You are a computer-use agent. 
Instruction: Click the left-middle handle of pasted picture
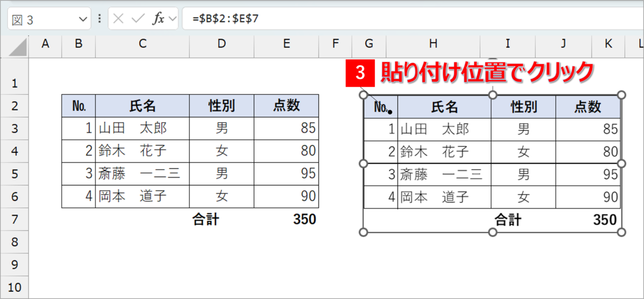364,163
